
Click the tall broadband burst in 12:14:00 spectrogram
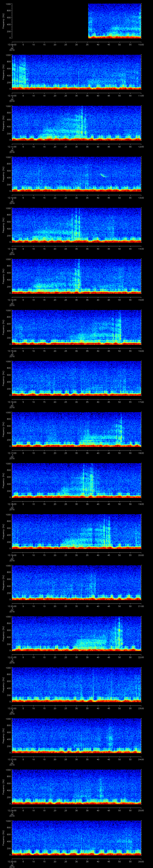coord(79,275)
